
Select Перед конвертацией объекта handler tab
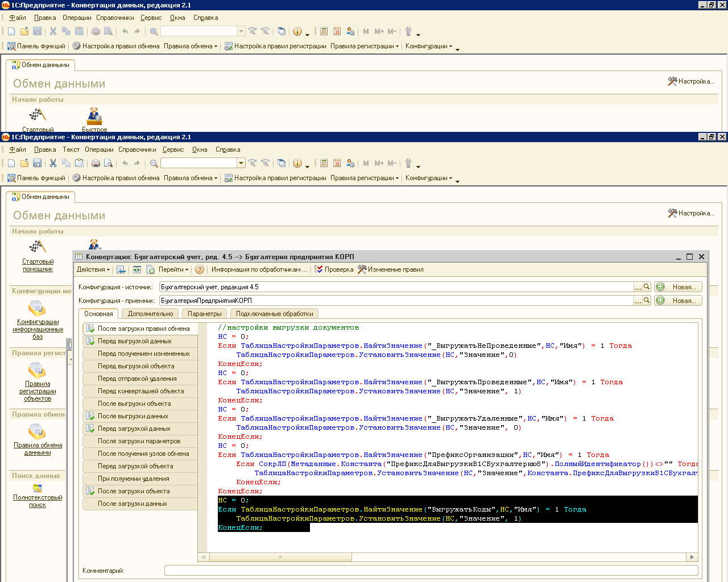point(140,391)
